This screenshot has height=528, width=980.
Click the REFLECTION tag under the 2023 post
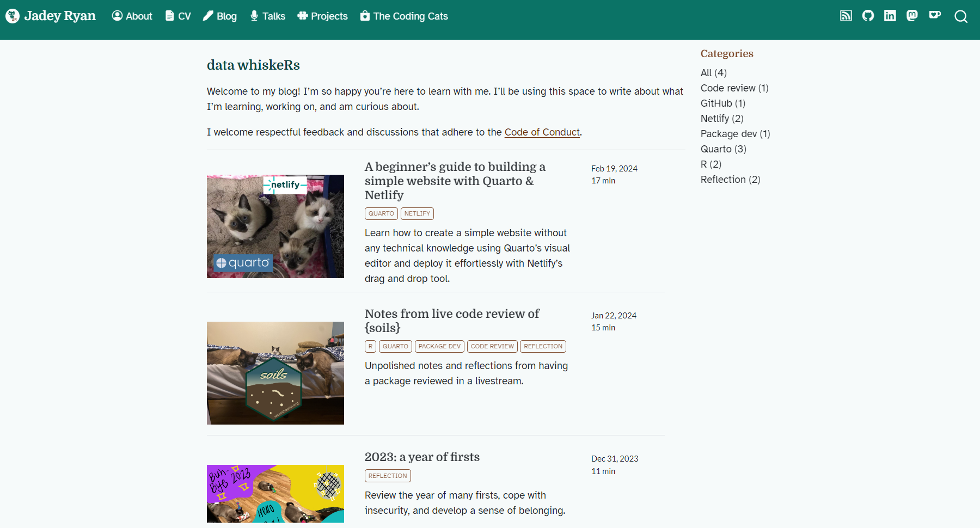click(x=387, y=475)
